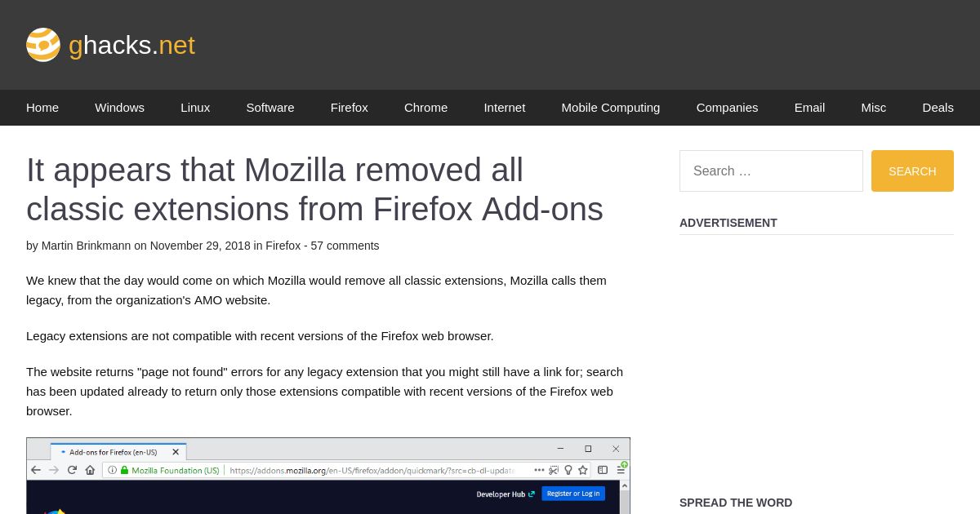The height and width of the screenshot is (514, 980).
Task: Click the Developer Hub link
Action: [506, 494]
